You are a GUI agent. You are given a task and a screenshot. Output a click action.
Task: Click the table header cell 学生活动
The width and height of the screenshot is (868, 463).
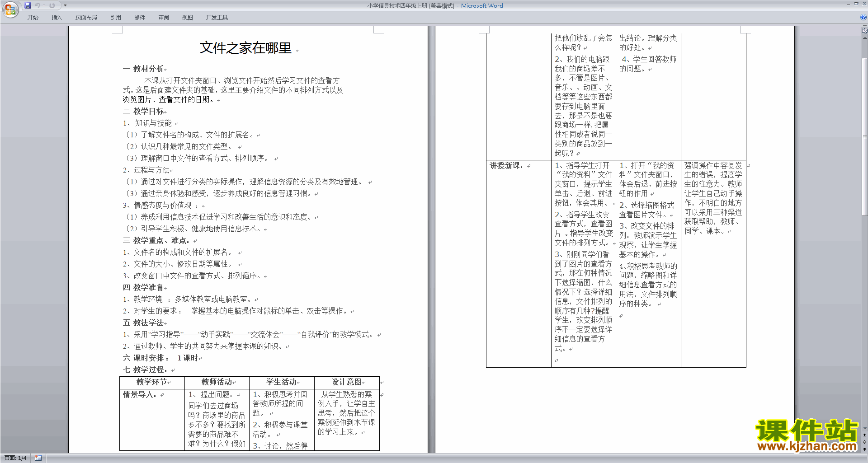(282, 382)
